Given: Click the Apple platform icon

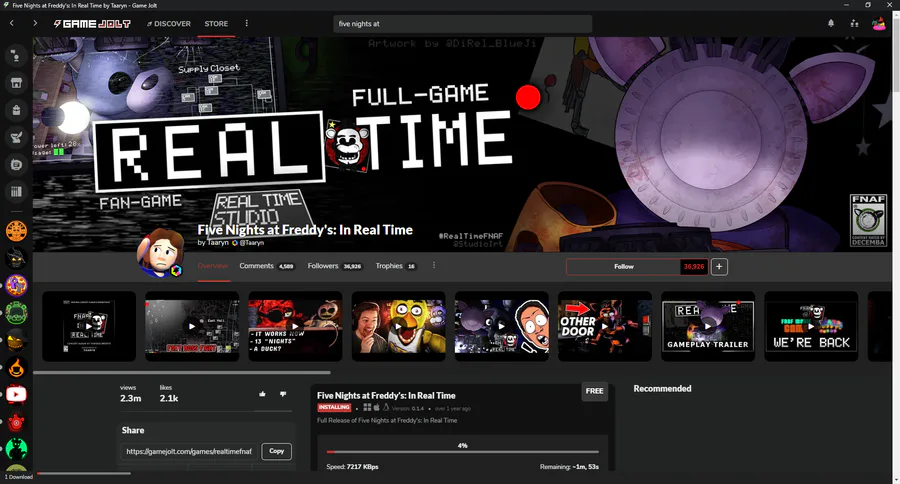Looking at the screenshot, I should [377, 408].
